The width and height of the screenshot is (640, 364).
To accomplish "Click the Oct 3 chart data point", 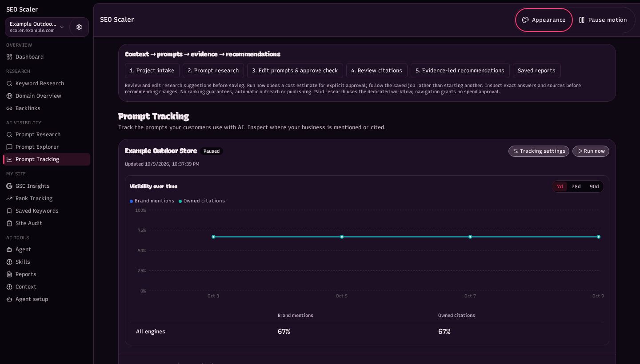I will 213,237.
